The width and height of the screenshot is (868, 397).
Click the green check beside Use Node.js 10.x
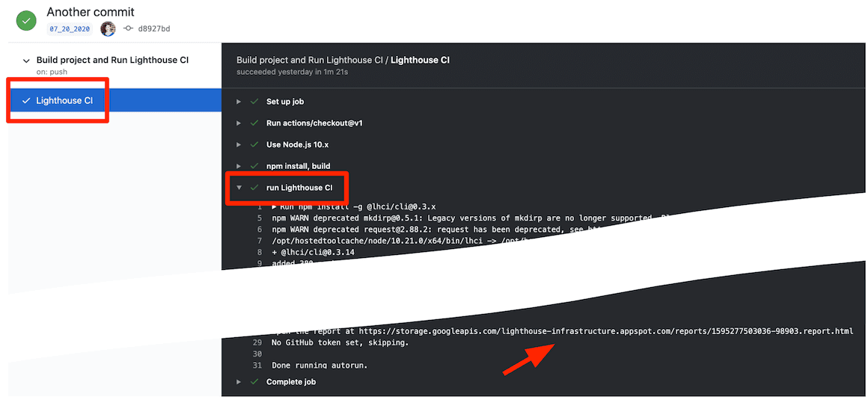pos(254,144)
